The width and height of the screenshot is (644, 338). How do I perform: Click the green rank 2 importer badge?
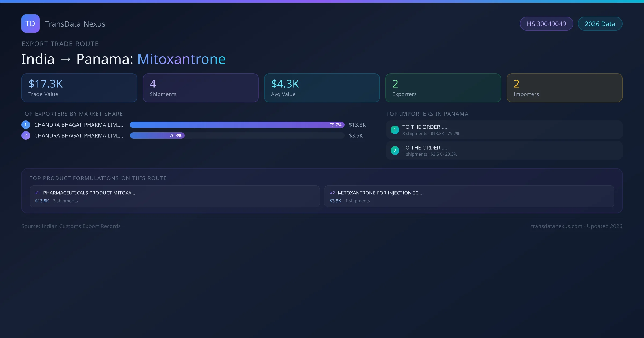395,150
